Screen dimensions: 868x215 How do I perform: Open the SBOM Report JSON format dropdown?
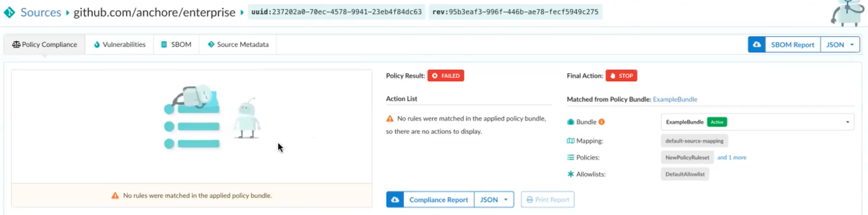tap(840, 44)
